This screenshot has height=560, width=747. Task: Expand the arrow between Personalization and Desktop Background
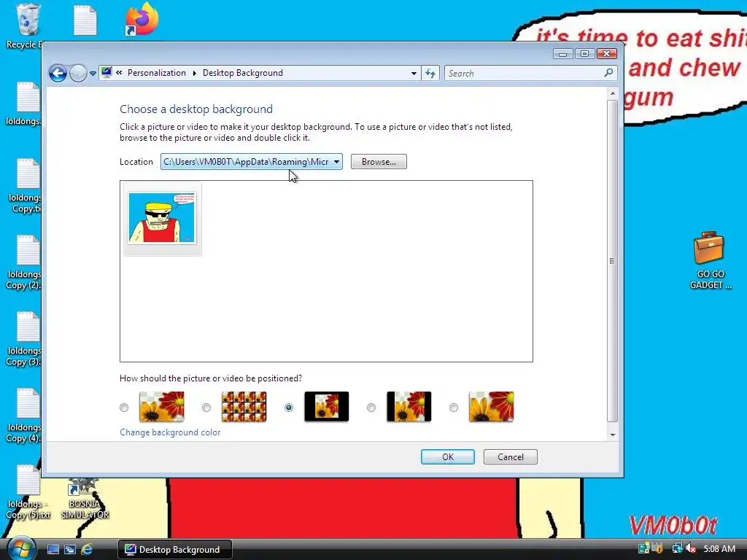(194, 73)
